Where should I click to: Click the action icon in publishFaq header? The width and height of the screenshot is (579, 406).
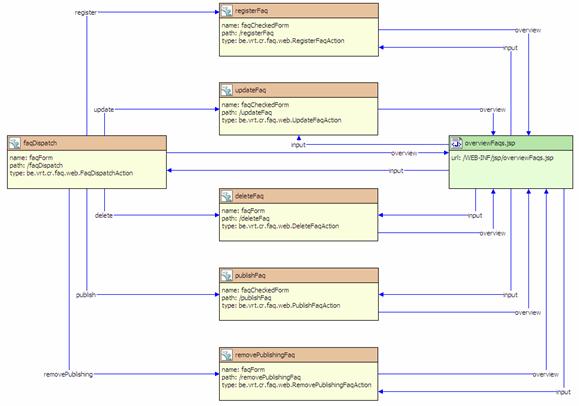coord(226,276)
